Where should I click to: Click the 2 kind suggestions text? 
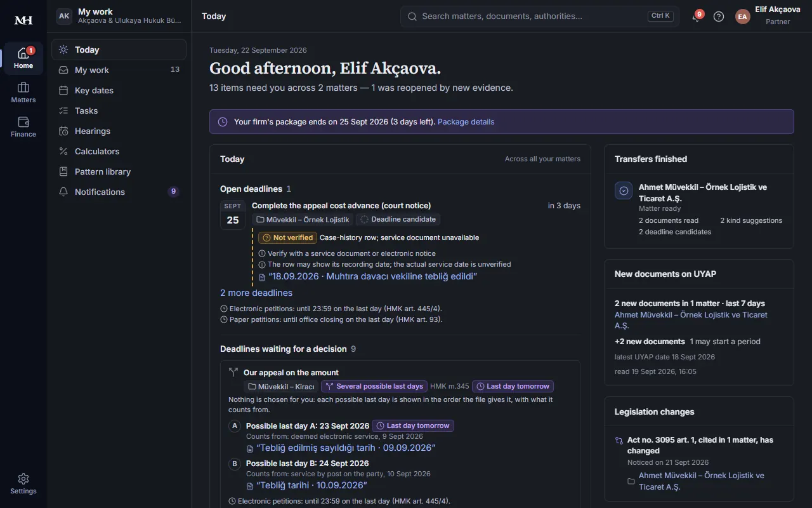751,220
